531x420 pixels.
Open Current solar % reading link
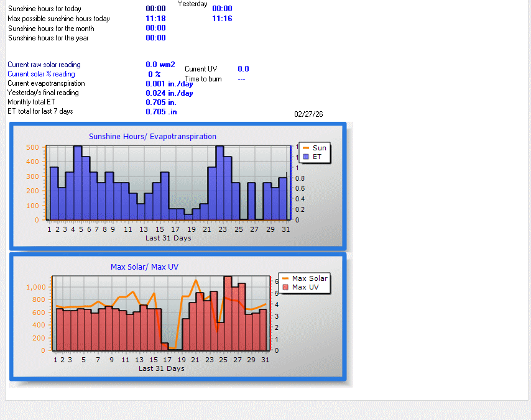pyautogui.click(x=41, y=74)
